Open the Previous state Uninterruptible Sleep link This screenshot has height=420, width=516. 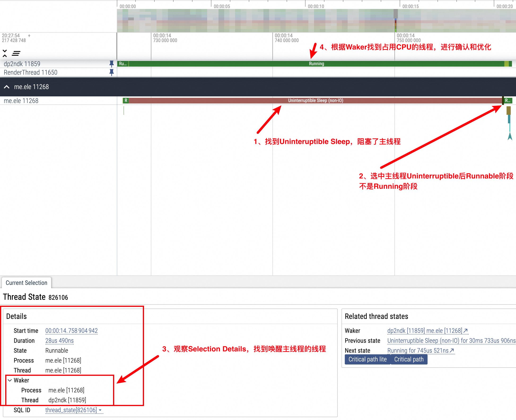pyautogui.click(x=451, y=341)
